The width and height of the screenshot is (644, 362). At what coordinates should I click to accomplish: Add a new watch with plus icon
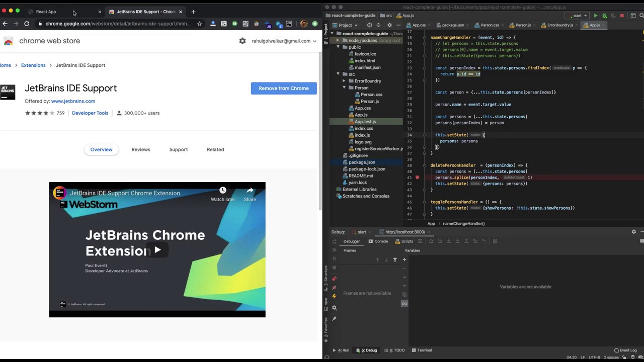pos(404,260)
